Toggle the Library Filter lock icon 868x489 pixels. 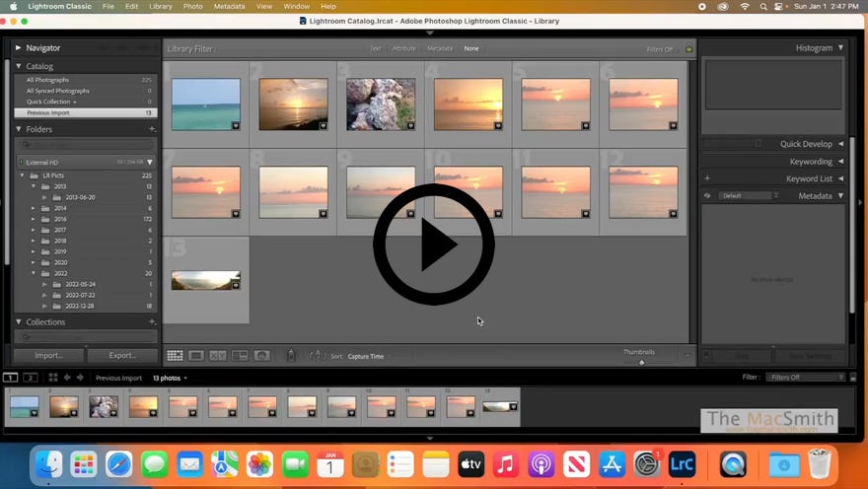click(689, 48)
